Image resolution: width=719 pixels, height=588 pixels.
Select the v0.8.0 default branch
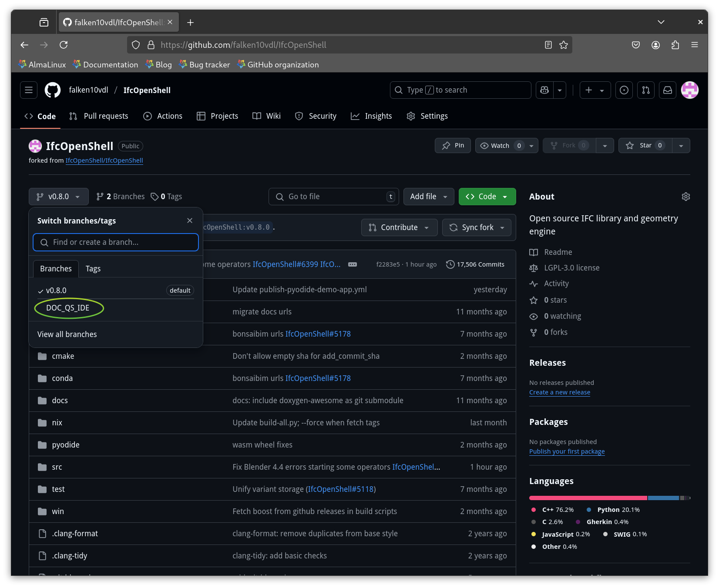[116, 291]
